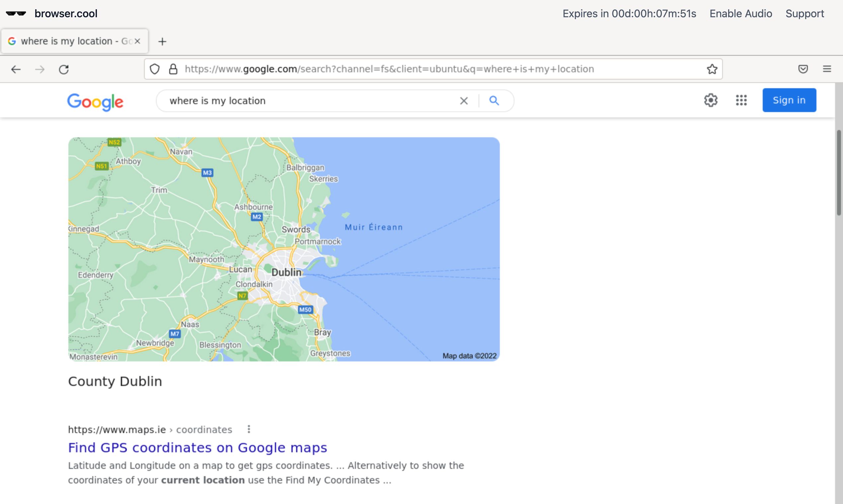The width and height of the screenshot is (843, 504).
Task: Click the forward navigation arrow
Action: [x=40, y=69]
